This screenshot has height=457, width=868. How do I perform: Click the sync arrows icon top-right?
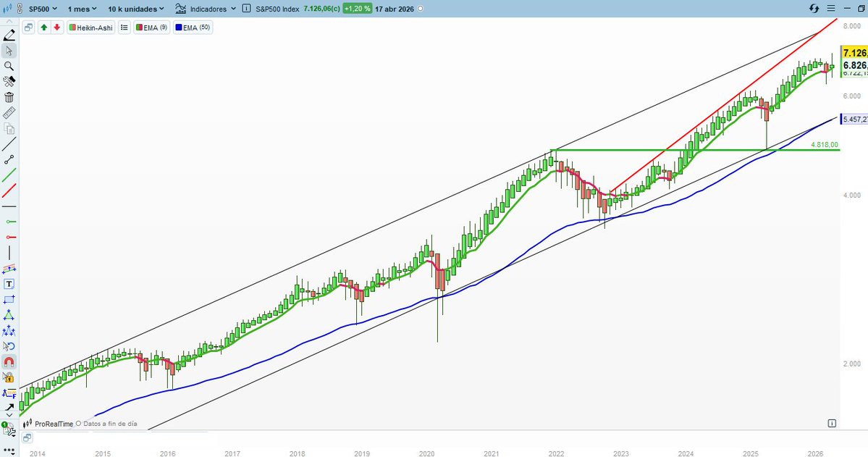[x=814, y=8]
